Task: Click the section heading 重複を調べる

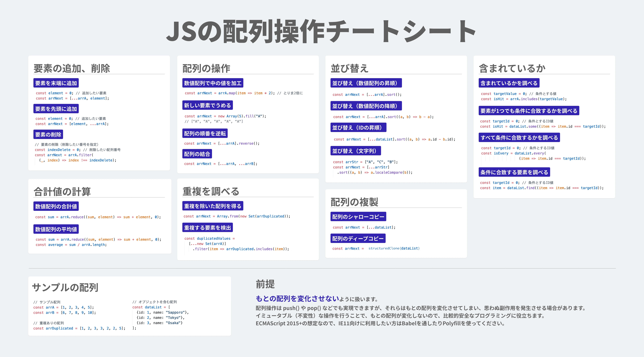Action: pyautogui.click(x=211, y=191)
